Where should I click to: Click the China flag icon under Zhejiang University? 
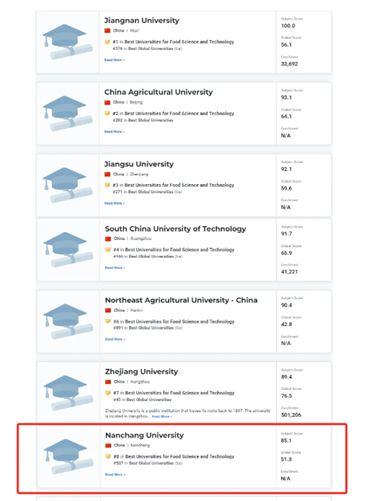108,382
